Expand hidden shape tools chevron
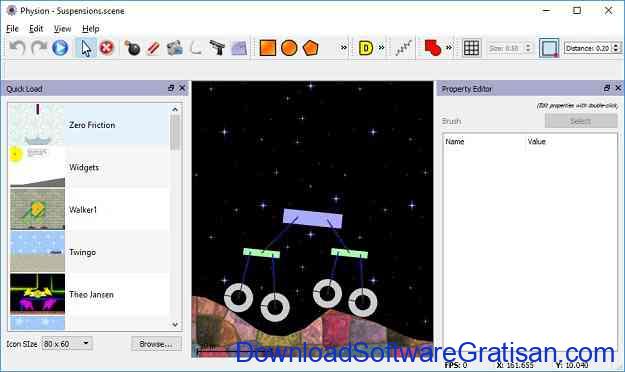The width and height of the screenshot is (625, 372). tap(344, 48)
